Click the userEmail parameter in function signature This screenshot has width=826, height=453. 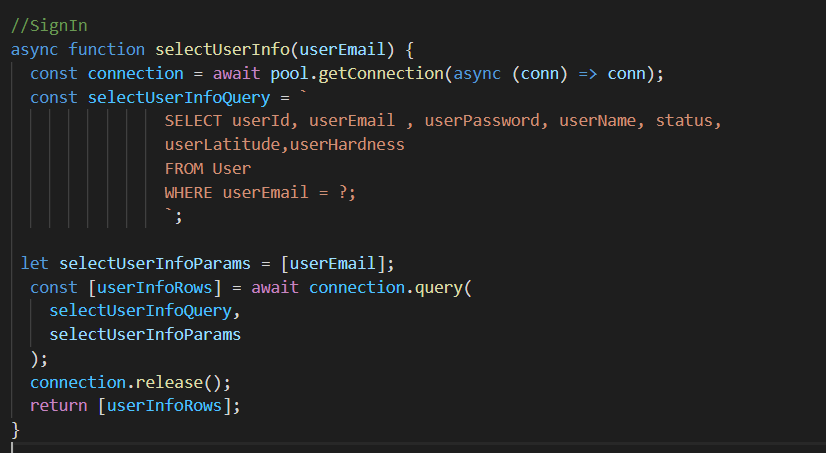342,50
